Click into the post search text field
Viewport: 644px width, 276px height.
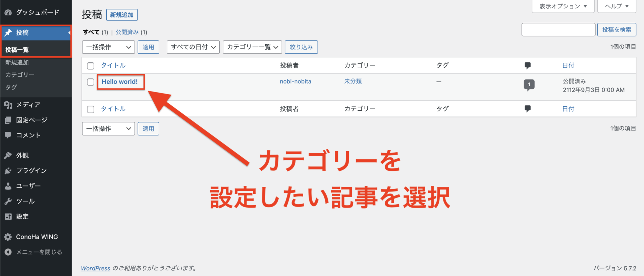[x=558, y=30]
